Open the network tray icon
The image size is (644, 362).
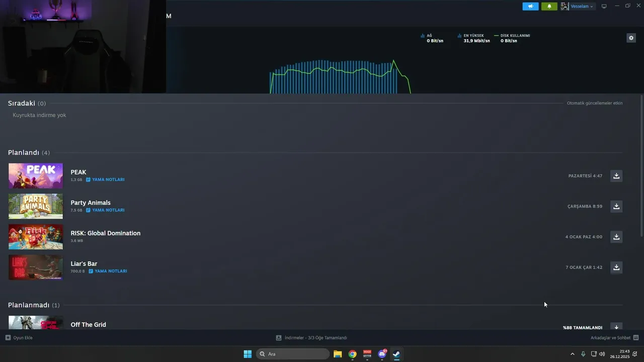[x=594, y=354]
